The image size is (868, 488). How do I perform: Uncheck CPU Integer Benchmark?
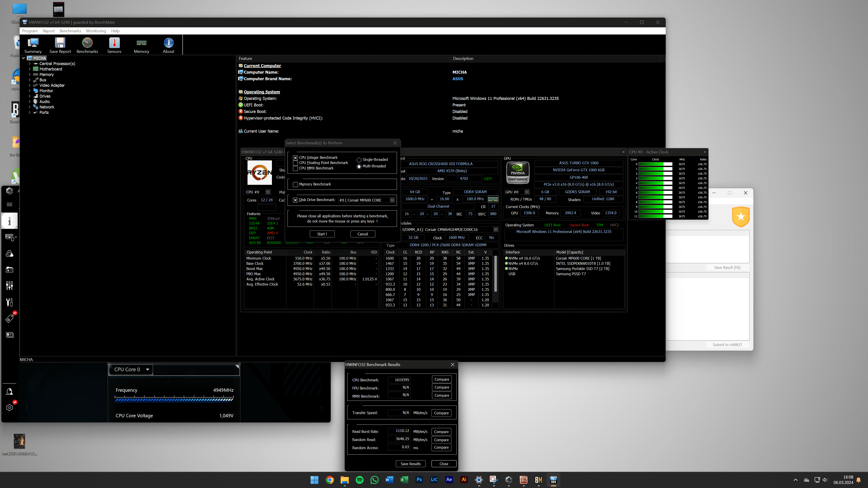pos(295,158)
